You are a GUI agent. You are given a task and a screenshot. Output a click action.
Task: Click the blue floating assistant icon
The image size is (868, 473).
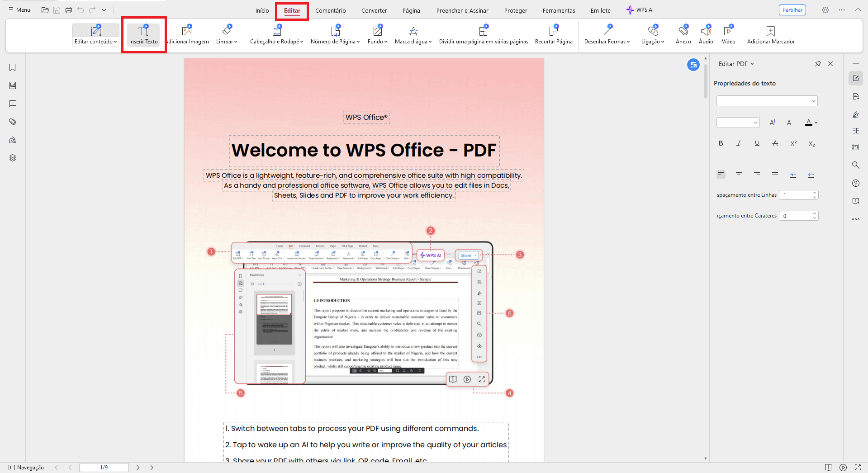pyautogui.click(x=693, y=65)
